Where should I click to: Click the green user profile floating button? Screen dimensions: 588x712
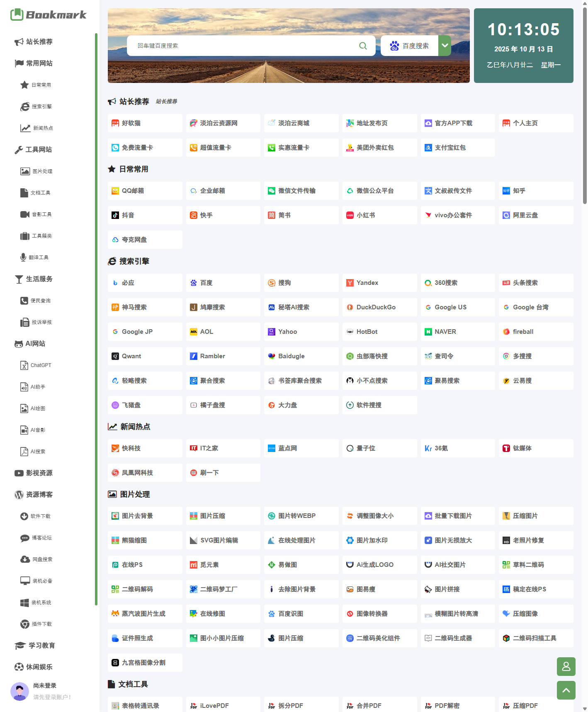[x=566, y=666]
